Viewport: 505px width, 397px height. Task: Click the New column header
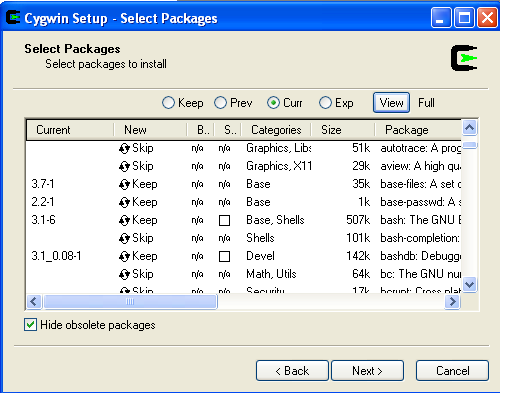(x=150, y=130)
